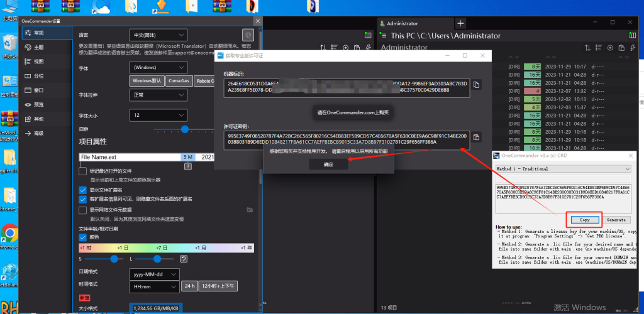The width and height of the screenshot is (644, 314).
Task: Uncheck 显示文件扩展名 checkbox
Action: (82, 190)
